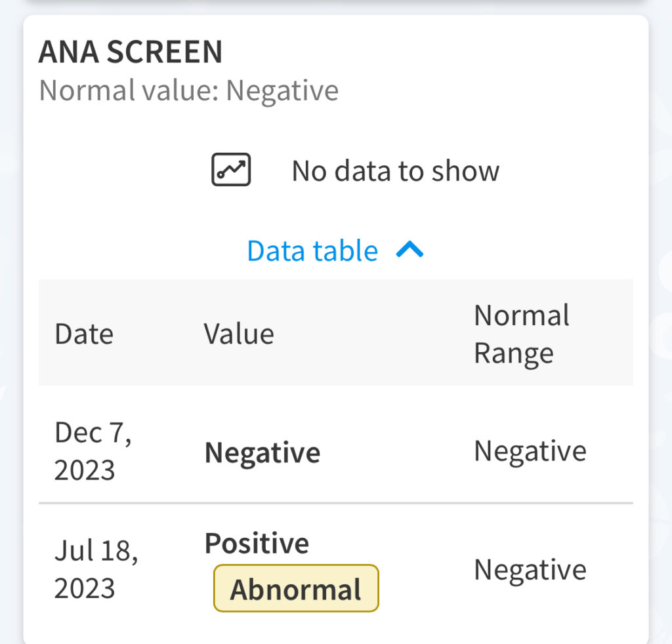Click the Positive result value
The image size is (672, 644).
coord(257,544)
